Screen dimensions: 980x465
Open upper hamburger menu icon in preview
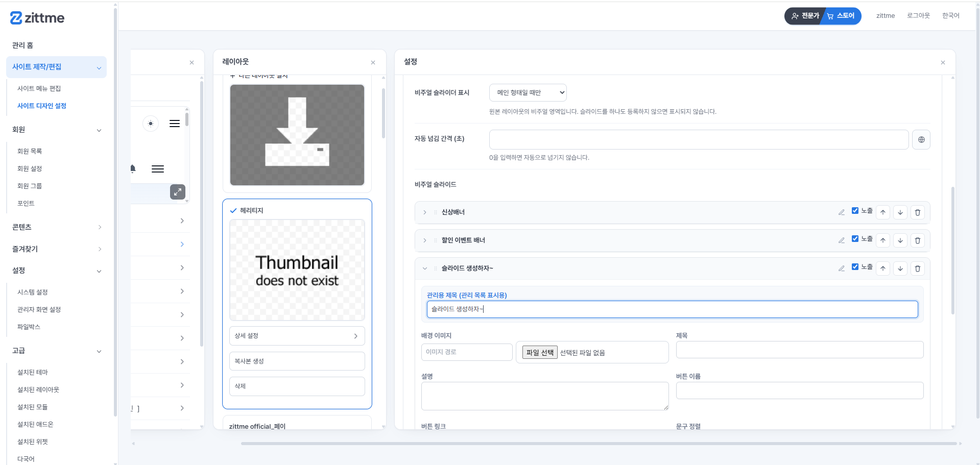pyautogui.click(x=175, y=124)
